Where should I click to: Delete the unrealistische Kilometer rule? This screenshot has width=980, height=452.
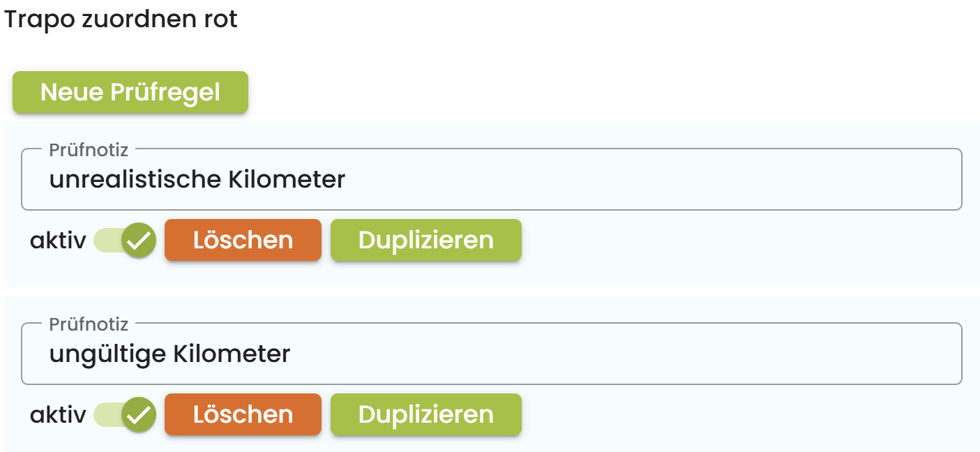243,241
